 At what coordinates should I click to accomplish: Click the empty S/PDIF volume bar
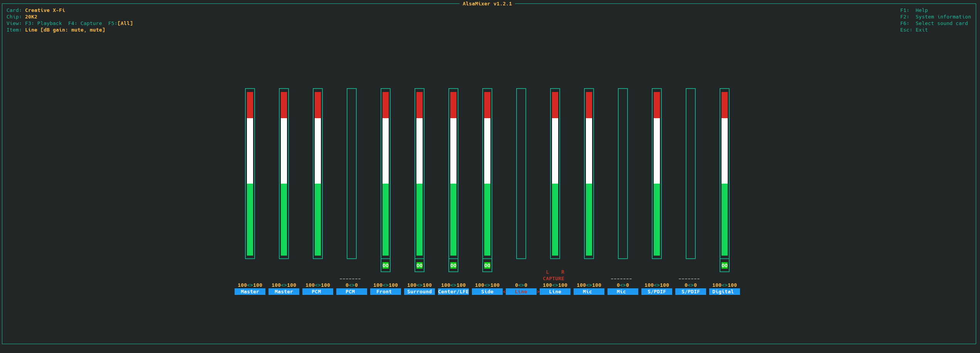tap(690, 174)
